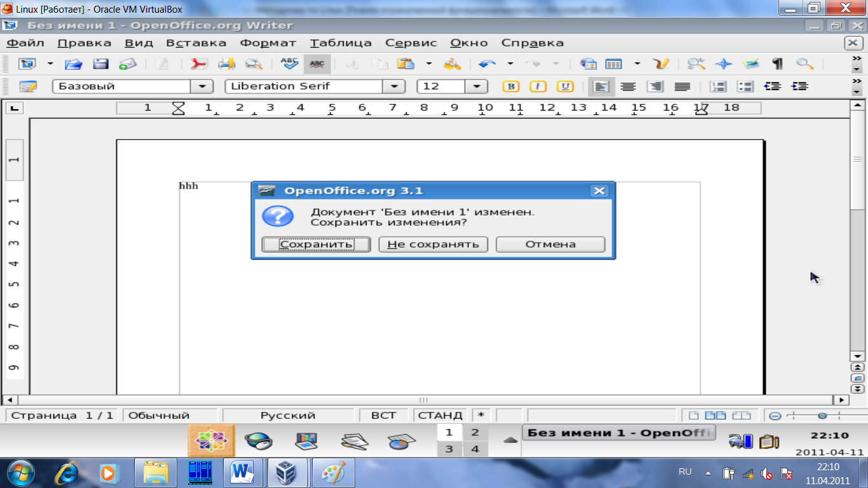The height and width of the screenshot is (488, 868).
Task: Center the paragraph alignment icon
Action: tap(628, 86)
